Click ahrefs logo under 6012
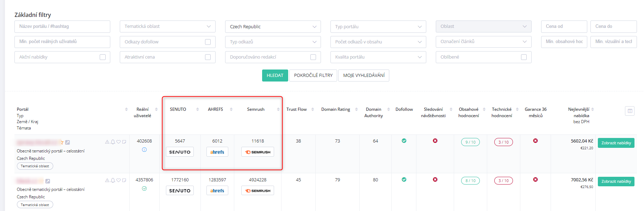644x211 pixels. [217, 152]
